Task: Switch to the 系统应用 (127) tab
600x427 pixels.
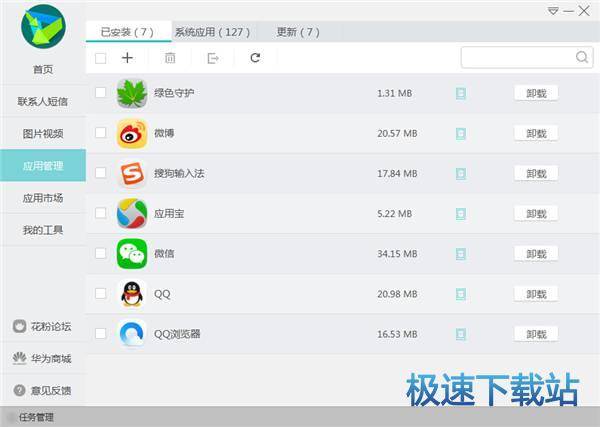Action: point(213,32)
